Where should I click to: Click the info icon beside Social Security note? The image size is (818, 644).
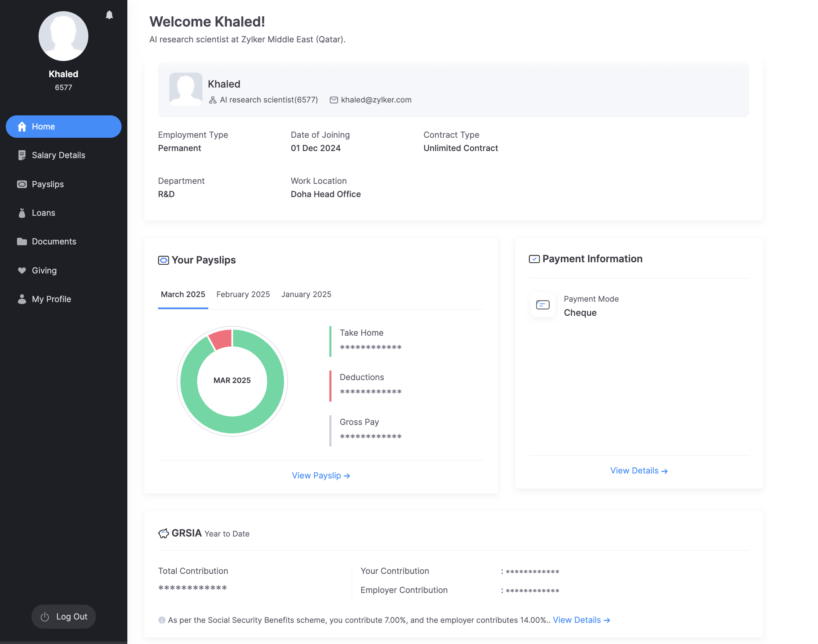click(162, 620)
